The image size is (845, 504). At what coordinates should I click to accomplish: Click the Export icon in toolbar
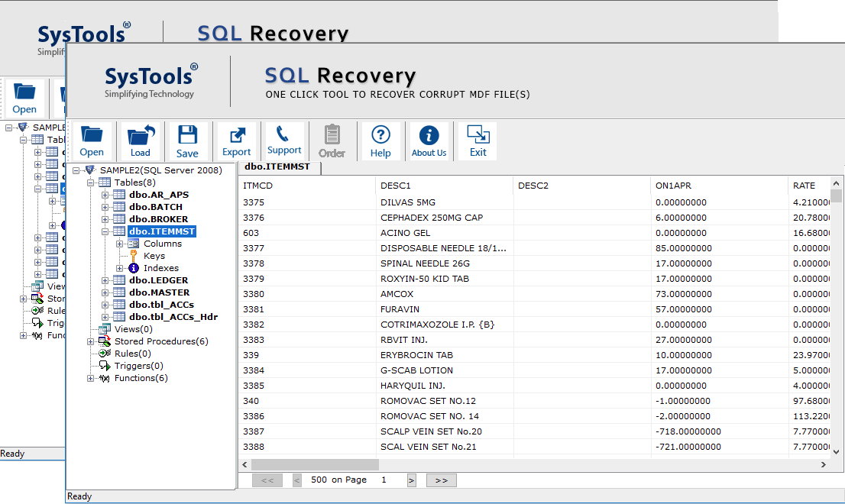point(237,135)
